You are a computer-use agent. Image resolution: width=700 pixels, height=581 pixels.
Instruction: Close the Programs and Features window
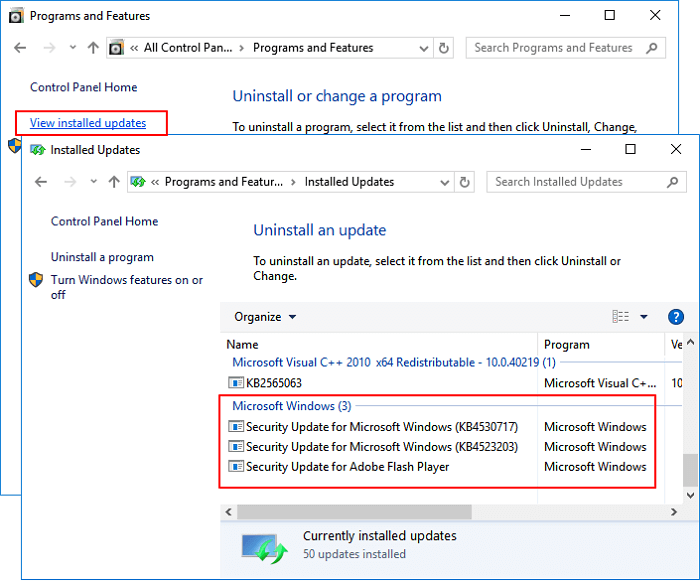click(x=655, y=15)
